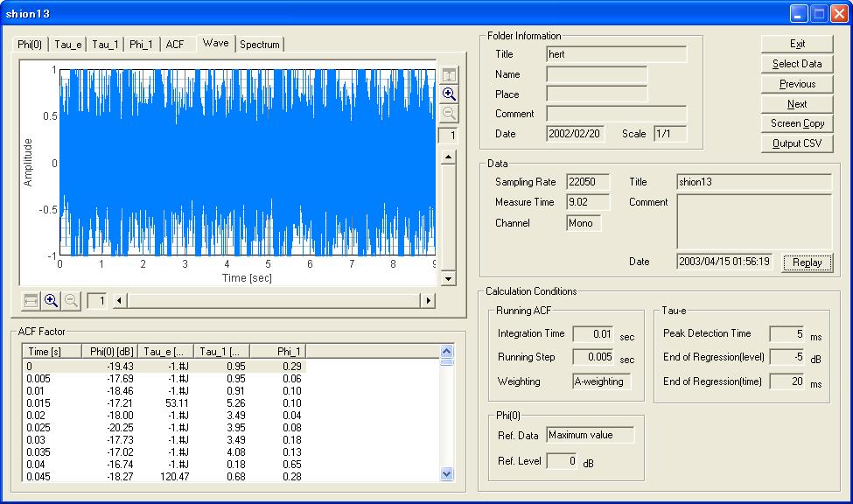The height and width of the screenshot is (504, 853).
Task: Click the Sampling Rate field
Action: click(588, 182)
